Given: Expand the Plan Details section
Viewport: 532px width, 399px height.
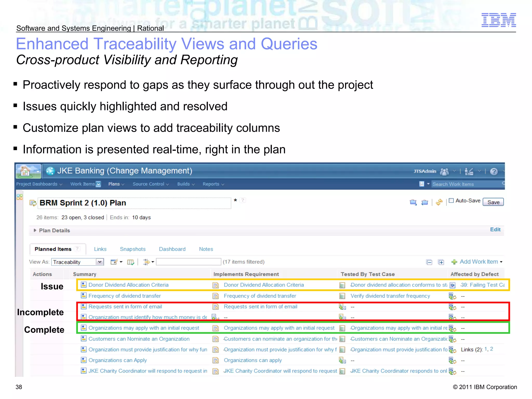Looking at the screenshot, I should point(35,230).
